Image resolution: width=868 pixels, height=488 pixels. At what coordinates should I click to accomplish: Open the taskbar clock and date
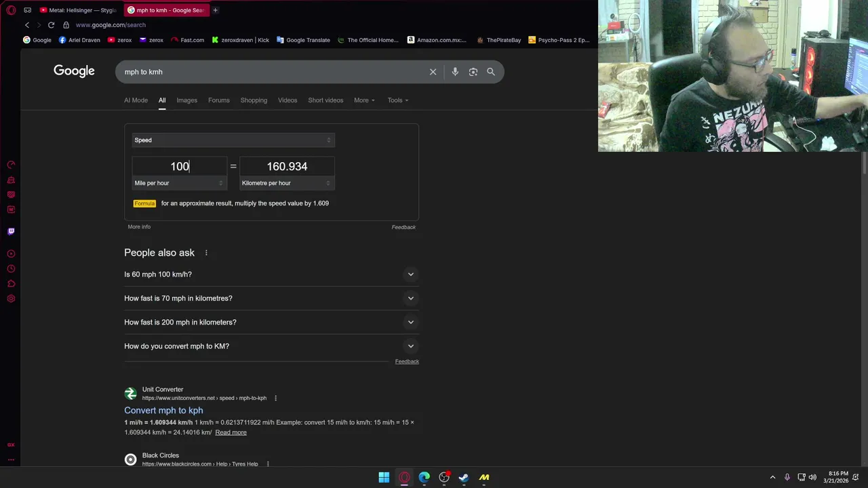click(x=836, y=477)
